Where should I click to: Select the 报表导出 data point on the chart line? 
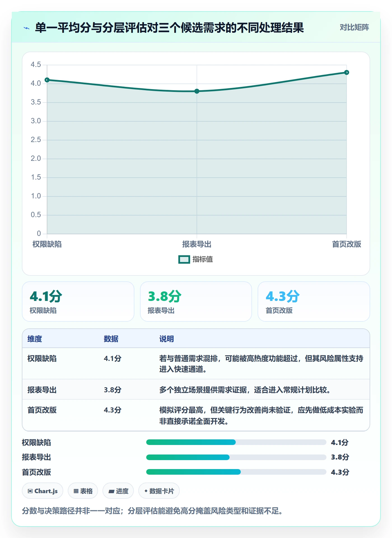pyautogui.click(x=197, y=91)
